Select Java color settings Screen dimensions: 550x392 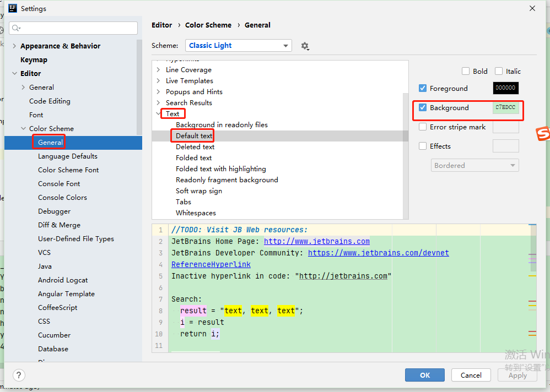point(45,266)
